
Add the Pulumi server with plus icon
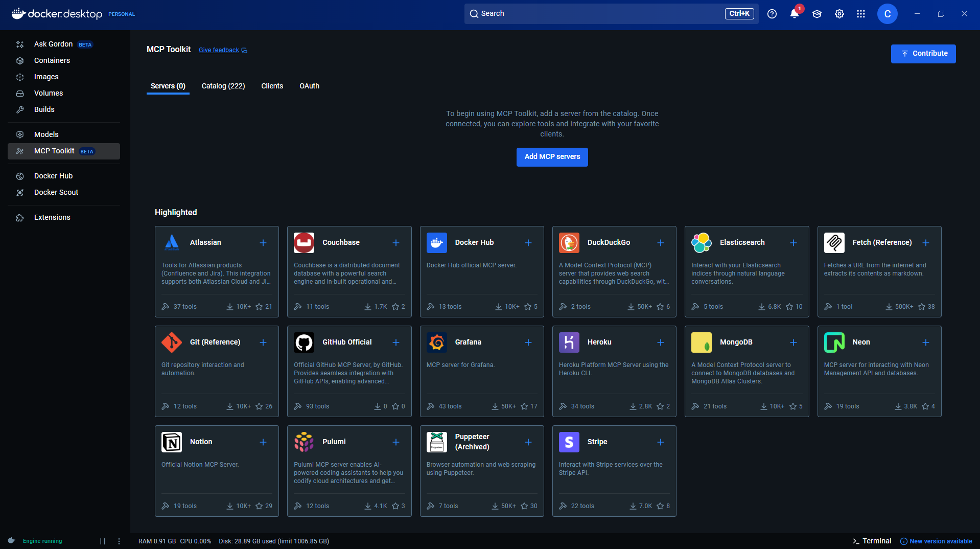pos(396,442)
